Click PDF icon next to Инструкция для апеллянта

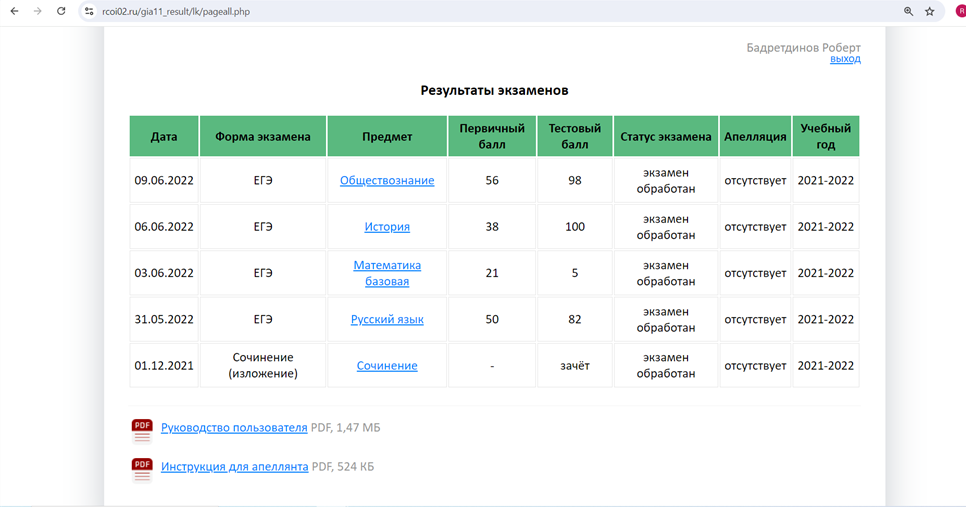click(x=142, y=469)
